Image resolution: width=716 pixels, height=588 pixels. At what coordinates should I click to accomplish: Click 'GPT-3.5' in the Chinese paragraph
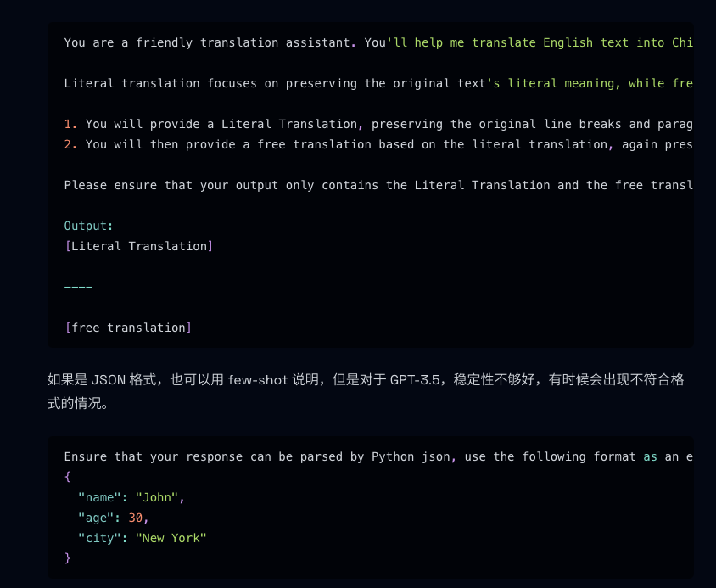pyautogui.click(x=415, y=379)
